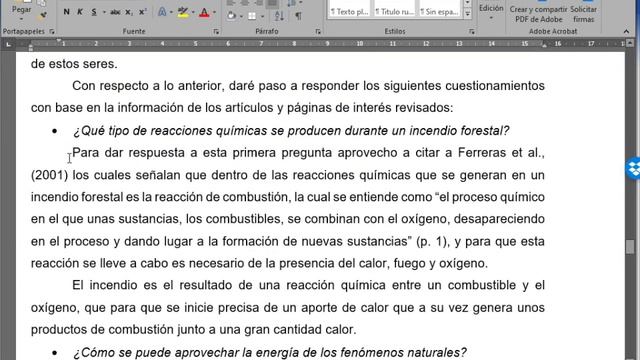Click text 'El incendio es el resultado'
640x360 pixels.
[x=152, y=285]
